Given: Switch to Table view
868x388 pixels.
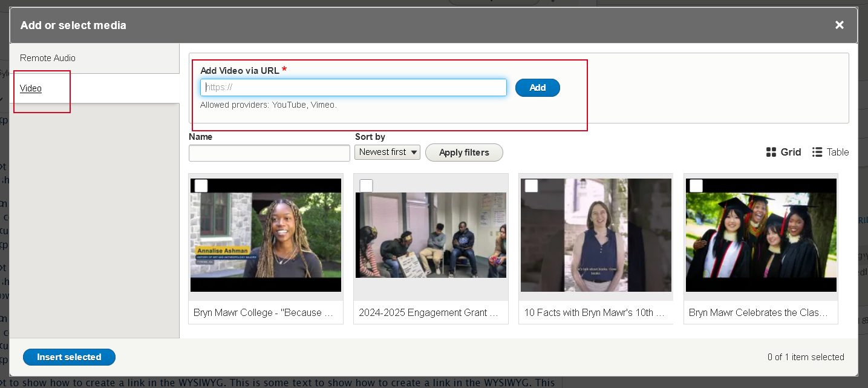Looking at the screenshot, I should 830,152.
